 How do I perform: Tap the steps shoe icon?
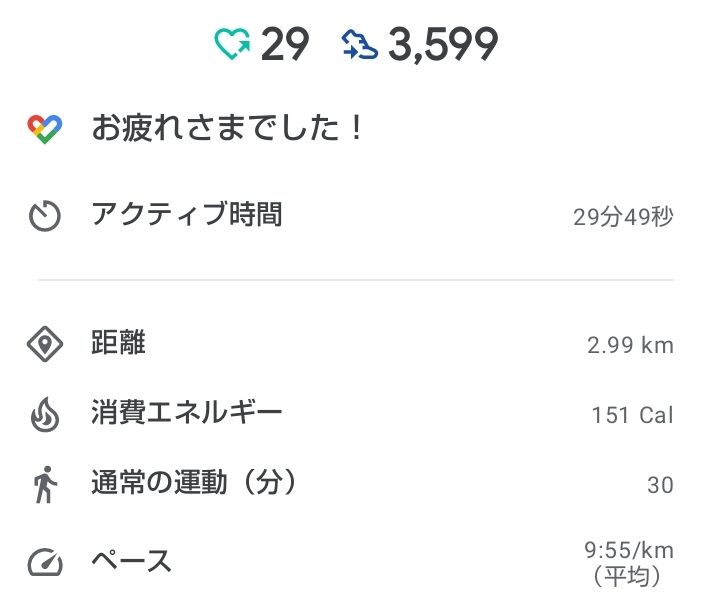(x=360, y=45)
